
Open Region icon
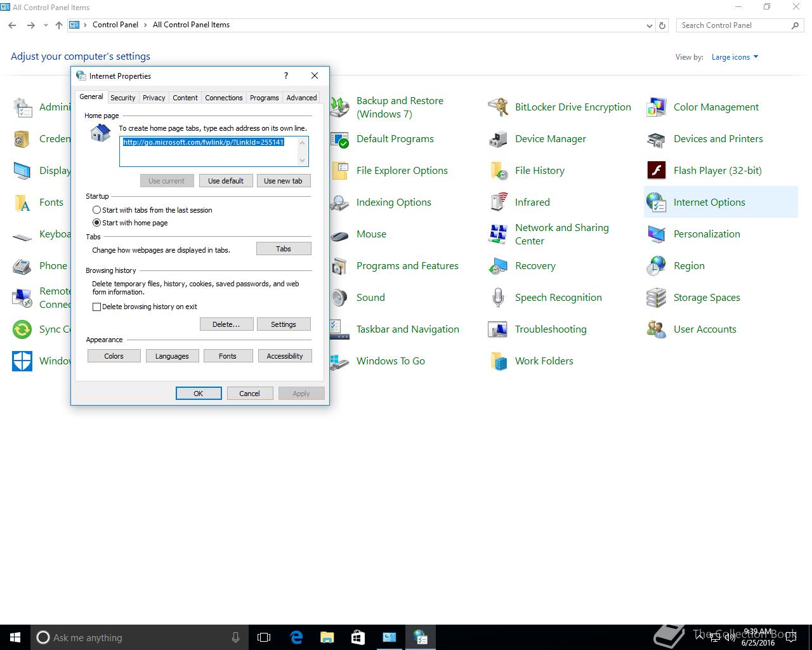[657, 266]
